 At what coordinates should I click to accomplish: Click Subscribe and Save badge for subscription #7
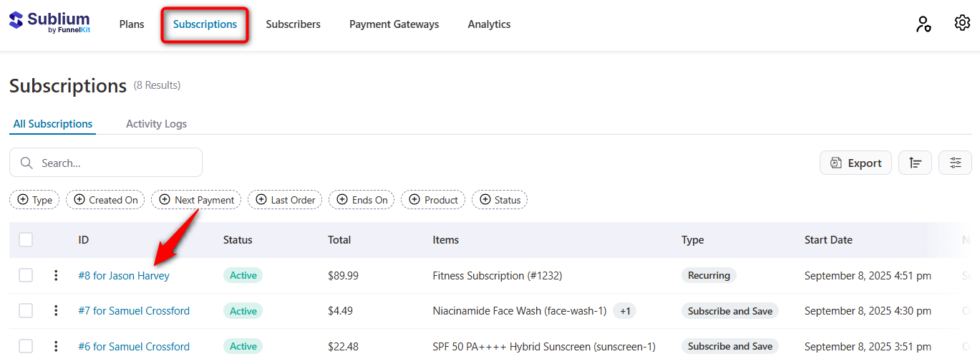(x=730, y=311)
